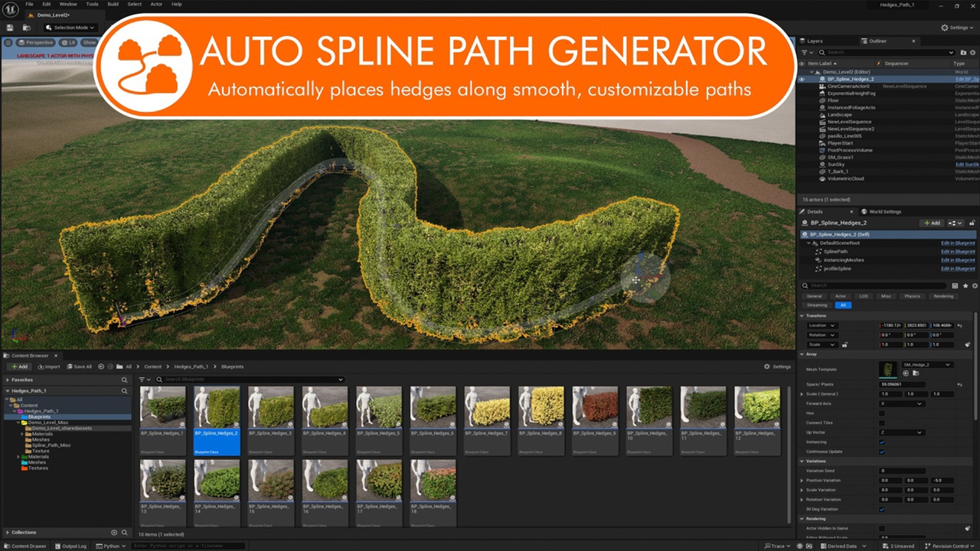Click the Add button in Content Browser
The width and height of the screenshot is (980, 551).
click(19, 367)
